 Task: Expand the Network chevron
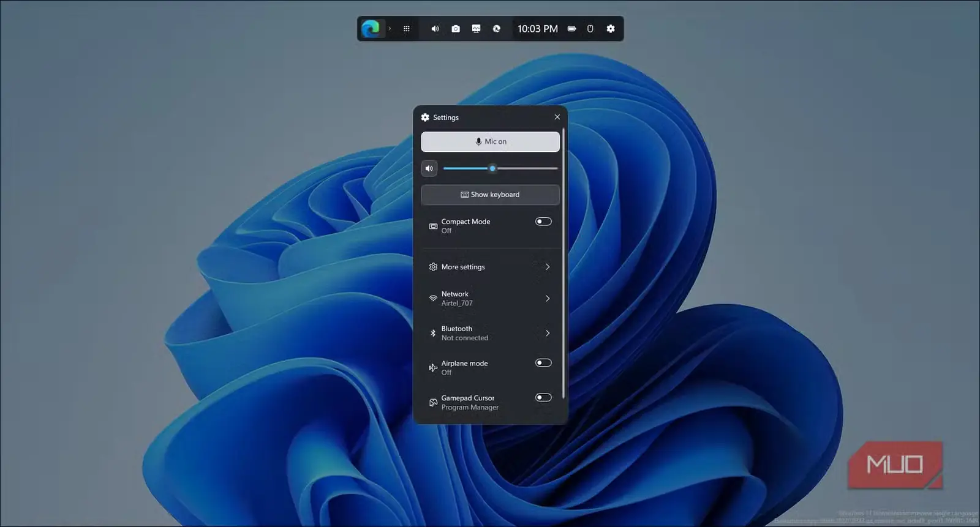point(548,299)
